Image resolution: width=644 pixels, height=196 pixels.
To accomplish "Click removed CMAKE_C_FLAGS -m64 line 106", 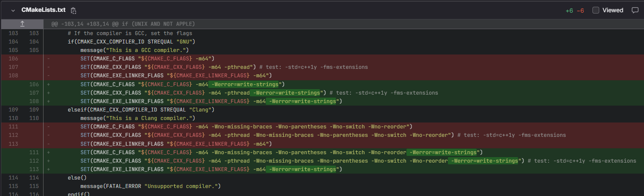I will click(148, 59).
